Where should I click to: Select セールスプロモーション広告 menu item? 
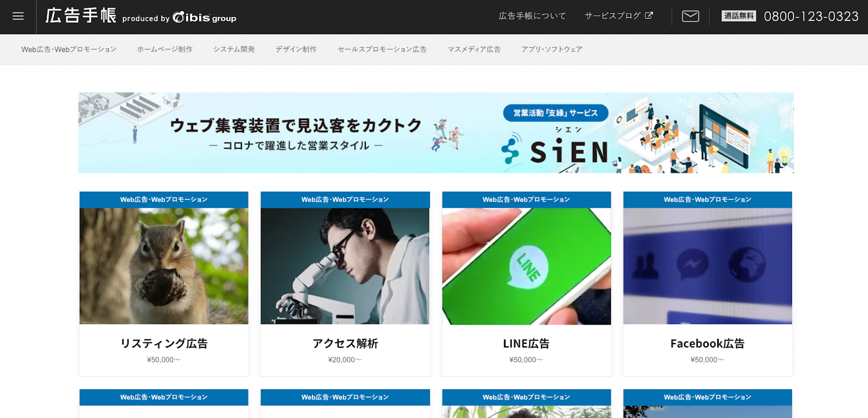coord(382,49)
